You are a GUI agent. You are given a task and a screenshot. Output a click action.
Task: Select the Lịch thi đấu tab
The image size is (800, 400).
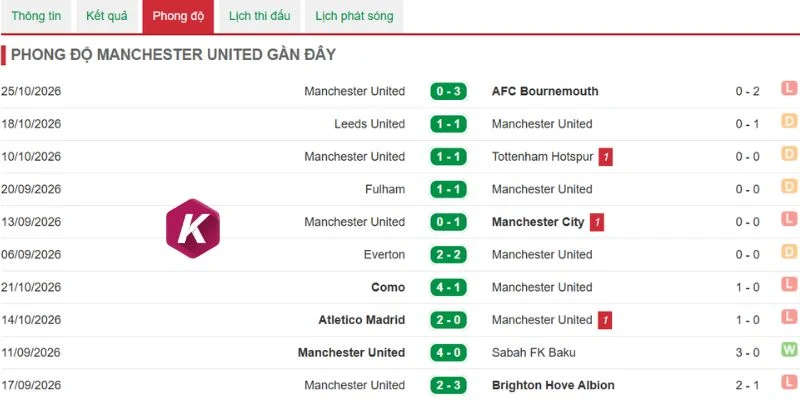(x=259, y=16)
